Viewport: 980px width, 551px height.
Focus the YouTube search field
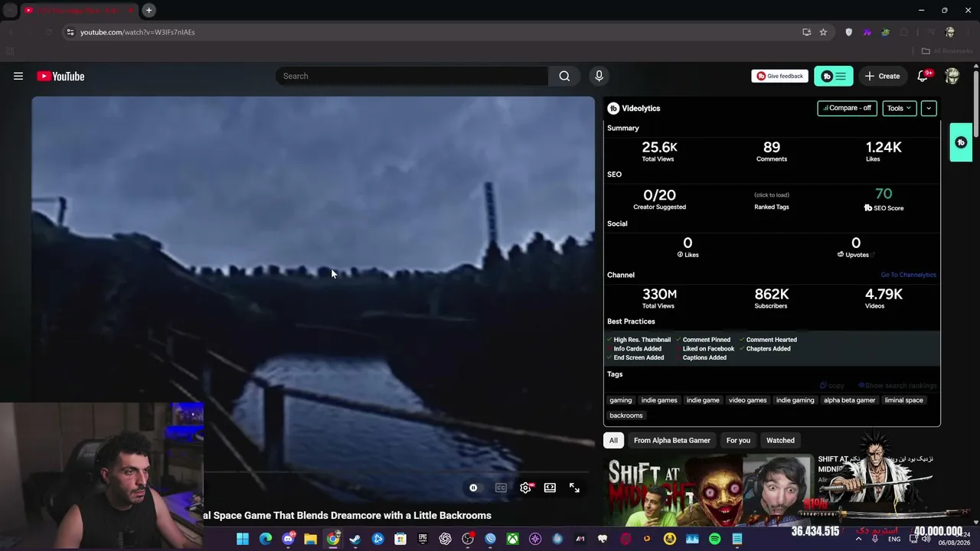(x=412, y=76)
